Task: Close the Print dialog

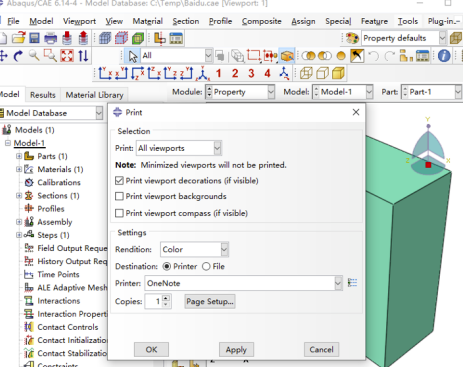Action: (x=356, y=112)
